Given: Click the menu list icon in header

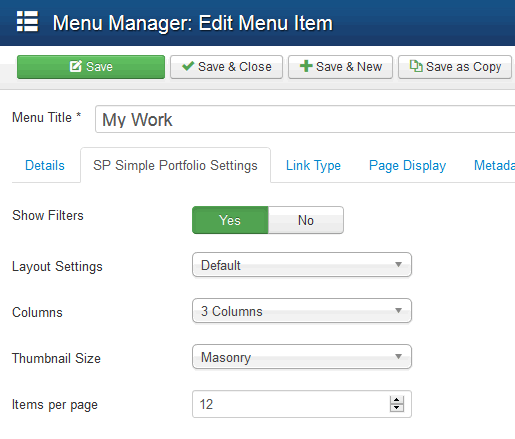Looking at the screenshot, I should 27,22.
